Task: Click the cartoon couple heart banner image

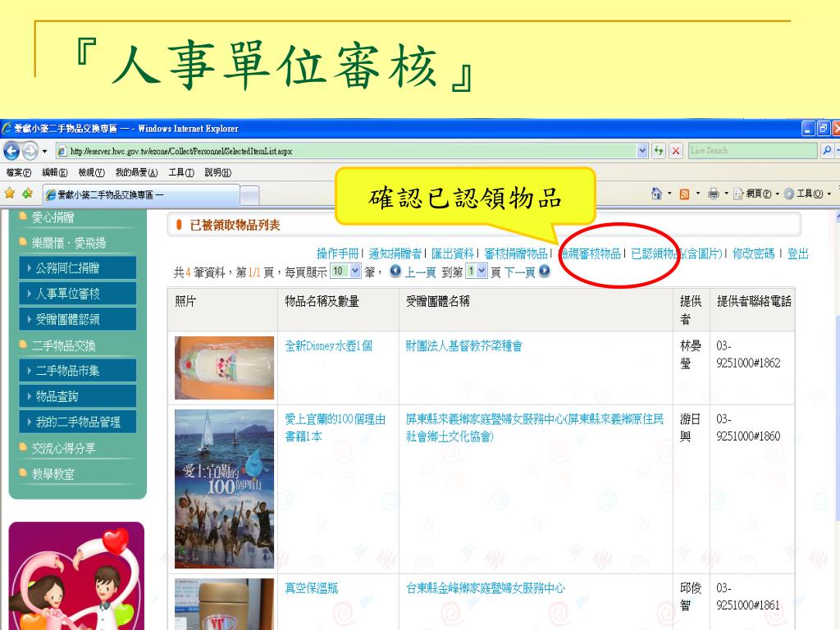Action: pyautogui.click(x=76, y=576)
